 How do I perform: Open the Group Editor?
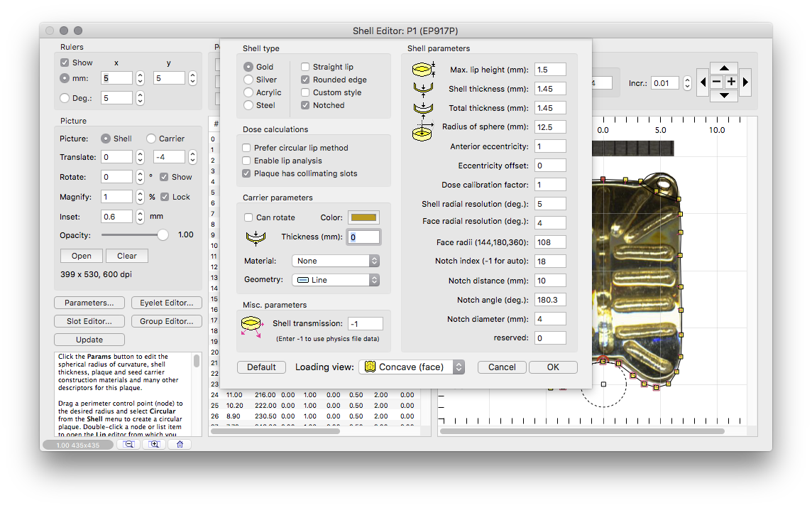(167, 321)
